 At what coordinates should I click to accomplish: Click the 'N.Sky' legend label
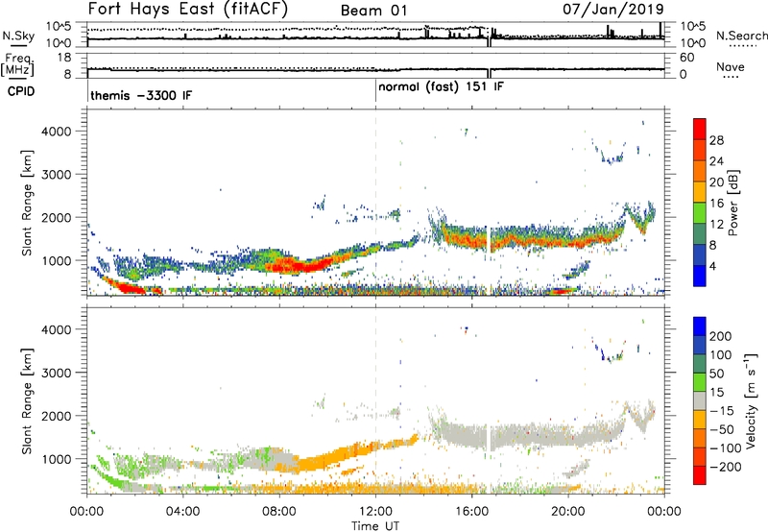[x=18, y=36]
